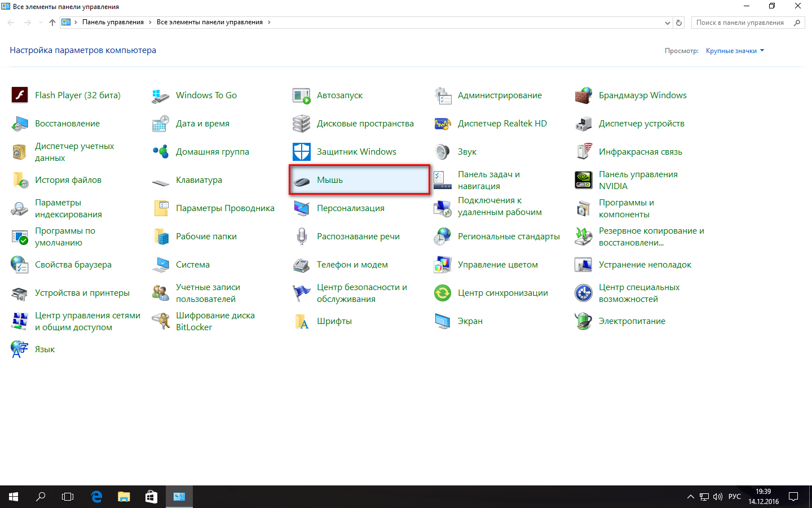This screenshot has height=508, width=812.
Task: Open File Explorer from the taskbar
Action: (123, 497)
